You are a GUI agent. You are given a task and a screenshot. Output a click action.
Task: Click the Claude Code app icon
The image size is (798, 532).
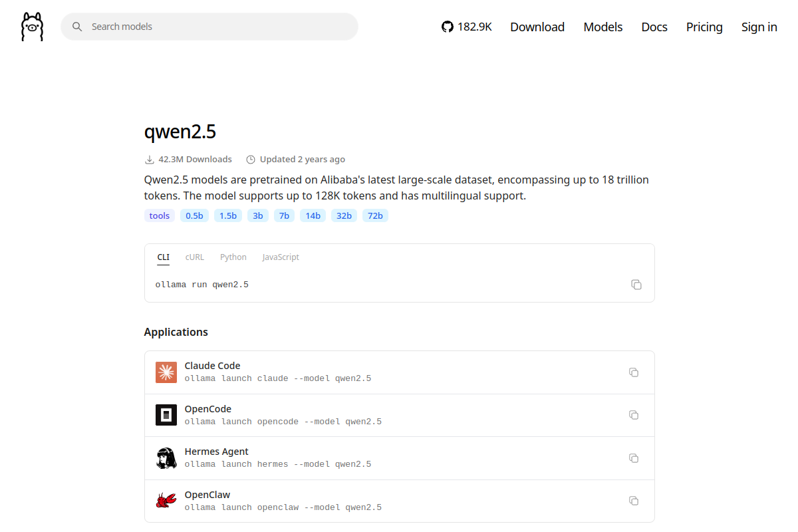pyautogui.click(x=166, y=372)
